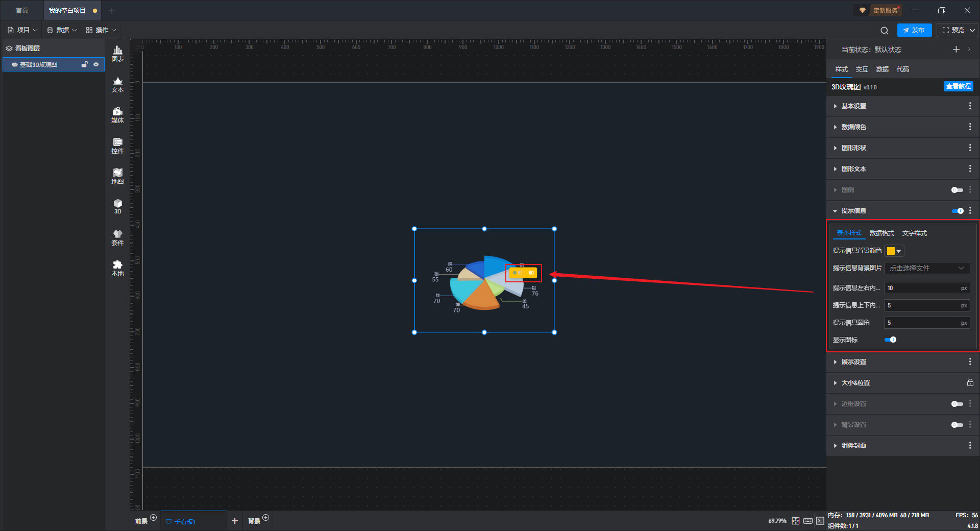Open the 项目 menu

(22, 30)
